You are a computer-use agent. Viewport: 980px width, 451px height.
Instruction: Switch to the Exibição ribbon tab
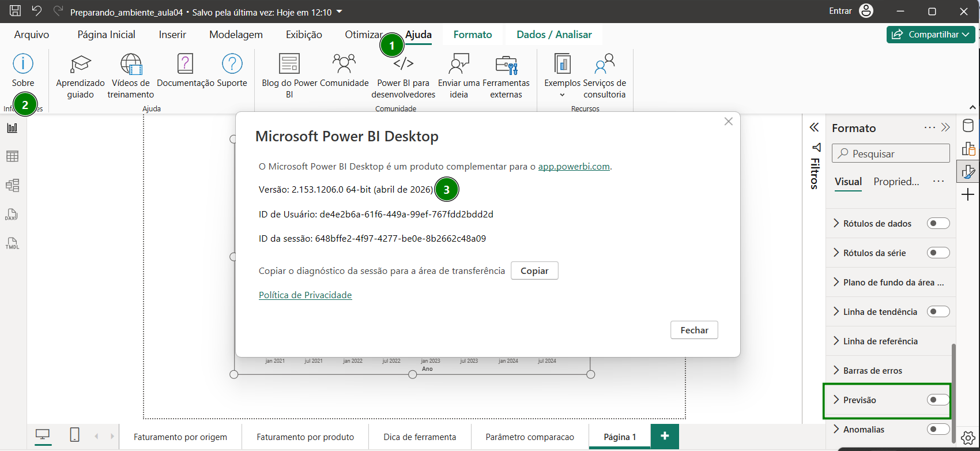click(304, 35)
